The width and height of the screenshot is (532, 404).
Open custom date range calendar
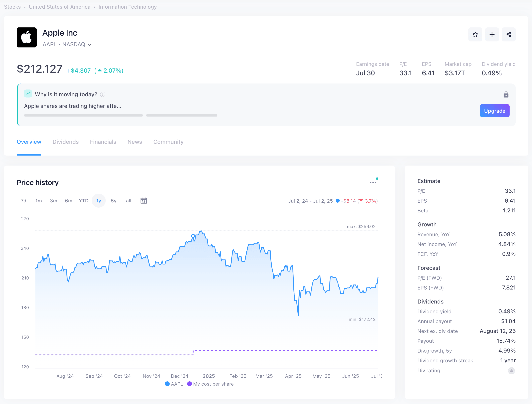pos(144,200)
